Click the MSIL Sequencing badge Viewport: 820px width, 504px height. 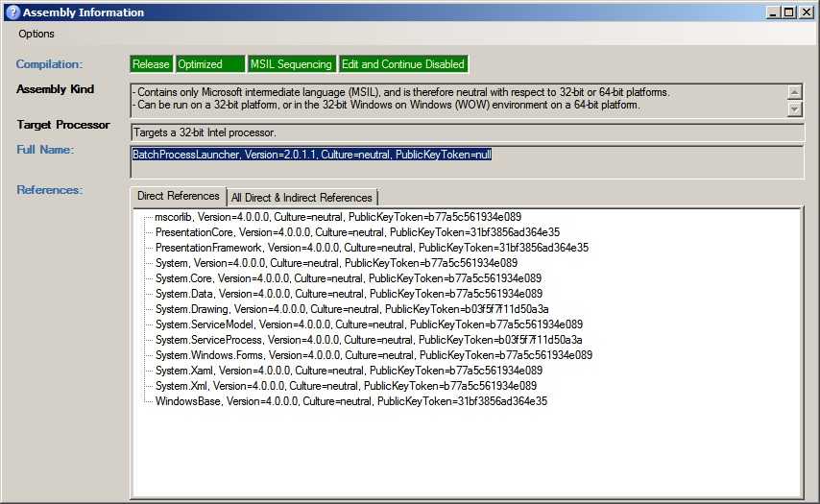pyautogui.click(x=291, y=63)
